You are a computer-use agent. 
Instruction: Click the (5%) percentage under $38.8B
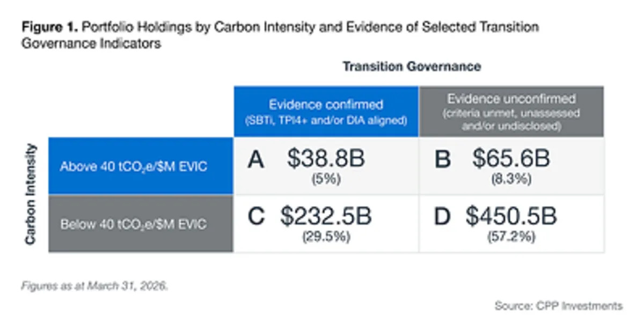[326, 180]
